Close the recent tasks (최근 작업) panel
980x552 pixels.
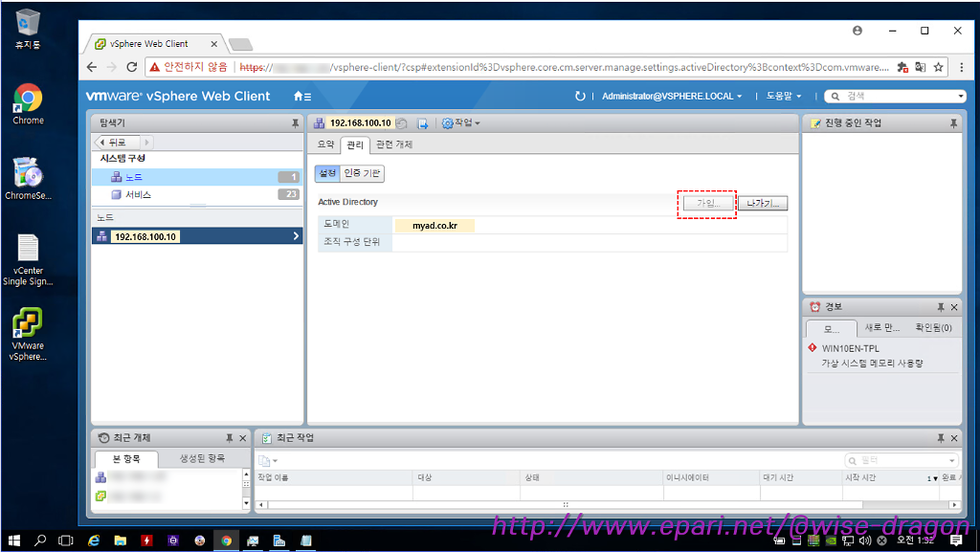coord(954,438)
